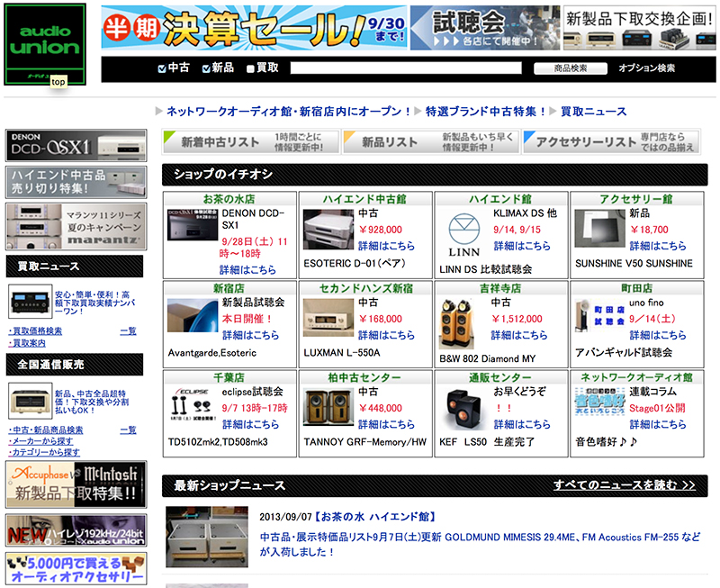This screenshot has width=720, height=588.
Task: Open 詳細はこちら in セカンドハンズ新宿 card
Action: 386,335
